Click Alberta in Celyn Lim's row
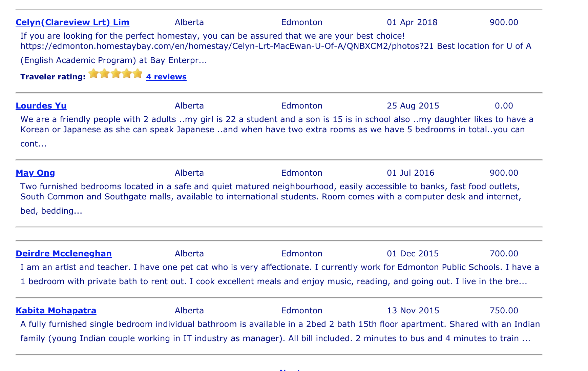The image size is (588, 371). pos(189,22)
